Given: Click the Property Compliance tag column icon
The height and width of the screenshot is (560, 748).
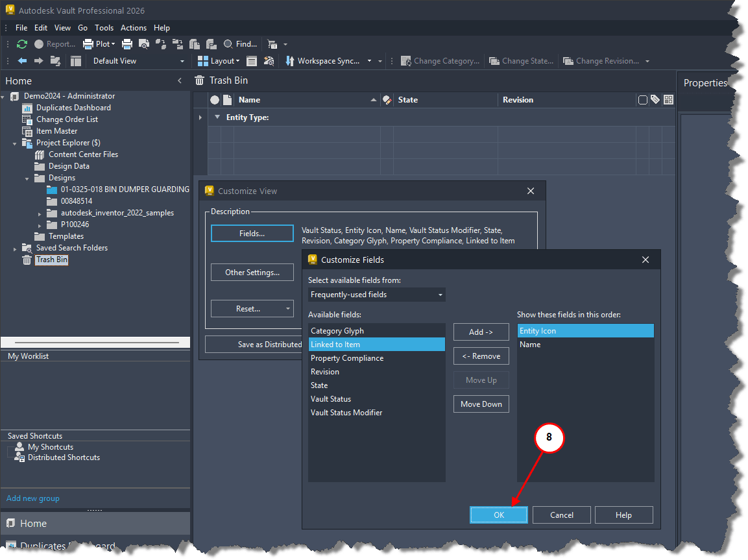Looking at the screenshot, I should pyautogui.click(x=655, y=99).
